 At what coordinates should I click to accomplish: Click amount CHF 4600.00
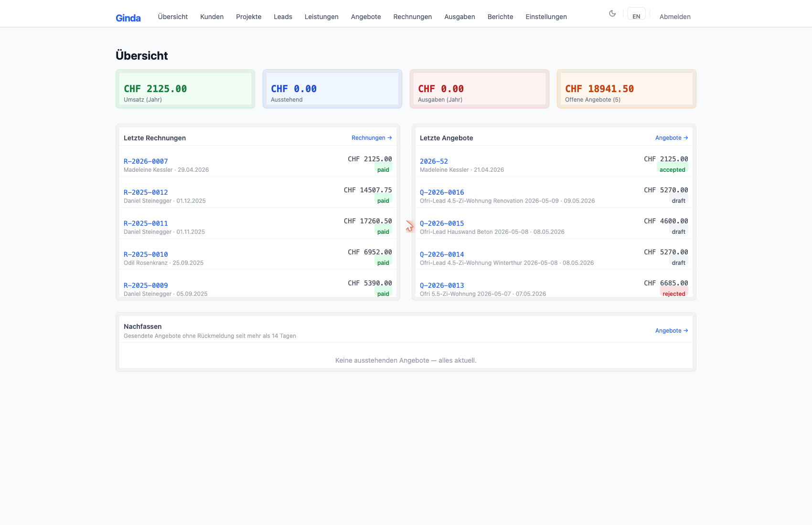(666, 221)
